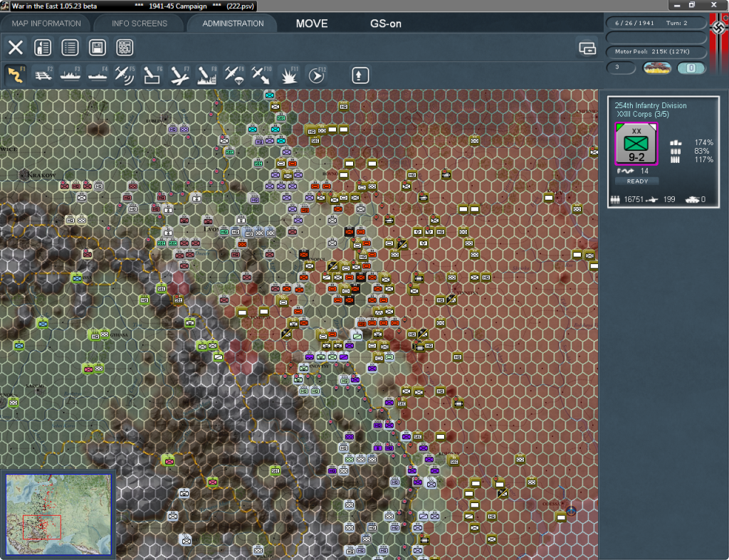Open the game options icon with person and list
This screenshot has width=729, height=560.
tap(43, 48)
